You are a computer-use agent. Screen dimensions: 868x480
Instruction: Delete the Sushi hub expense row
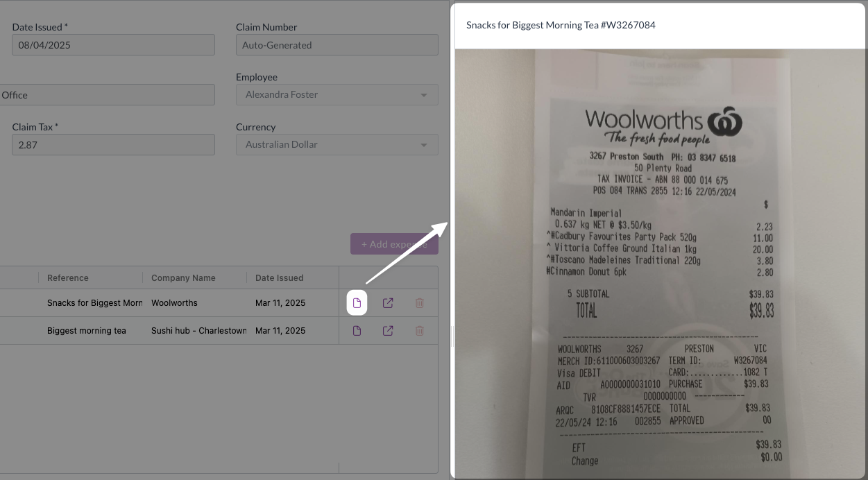click(x=419, y=331)
